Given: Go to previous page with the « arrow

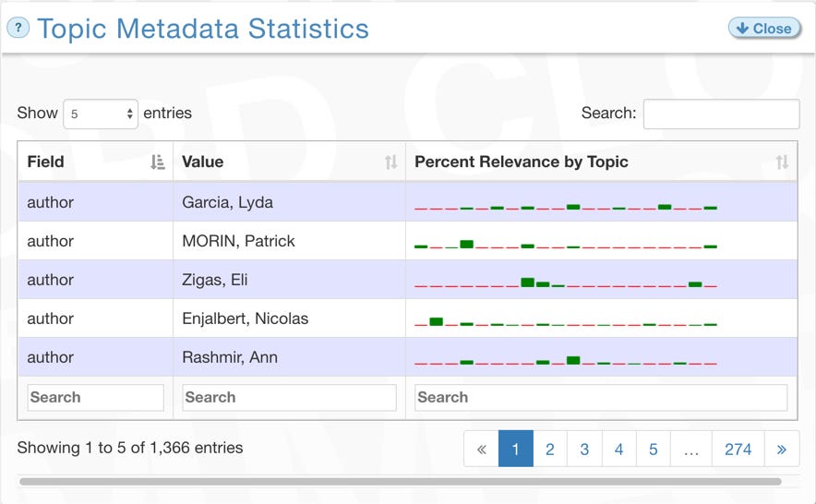Looking at the screenshot, I should click(x=481, y=450).
